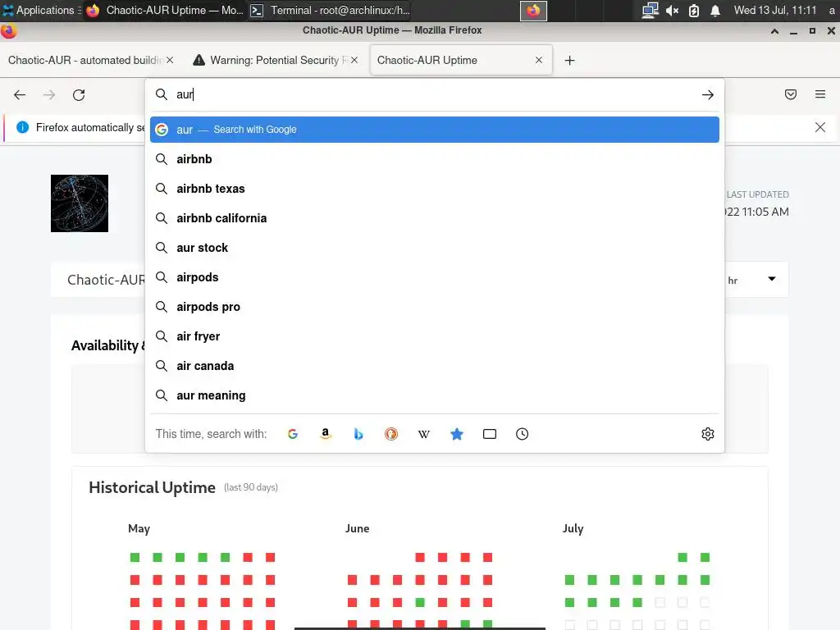This screenshot has width=840, height=630.
Task: Switch to Warning: Potential Security tab
Action: (275, 60)
